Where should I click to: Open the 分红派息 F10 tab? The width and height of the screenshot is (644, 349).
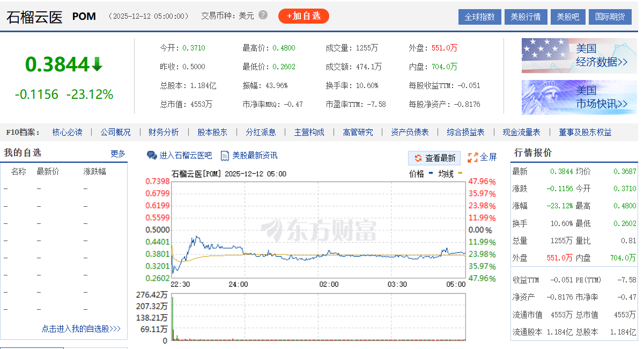click(x=261, y=132)
